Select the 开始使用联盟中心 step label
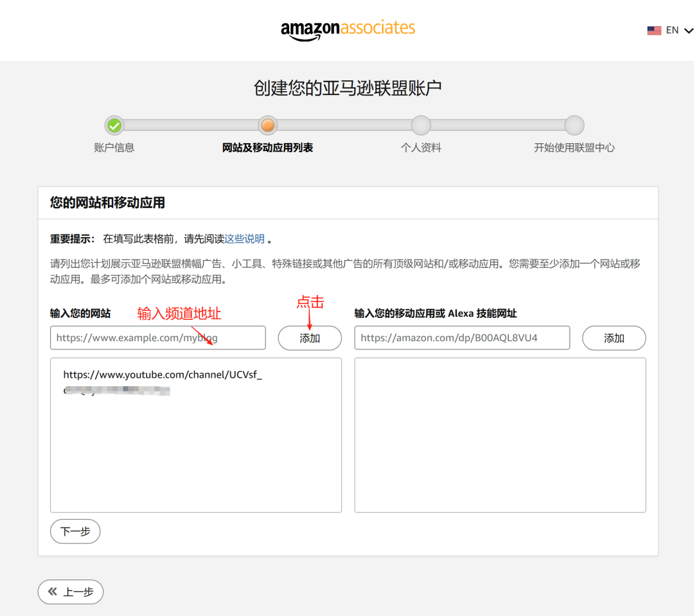This screenshot has width=694, height=616. 574,148
